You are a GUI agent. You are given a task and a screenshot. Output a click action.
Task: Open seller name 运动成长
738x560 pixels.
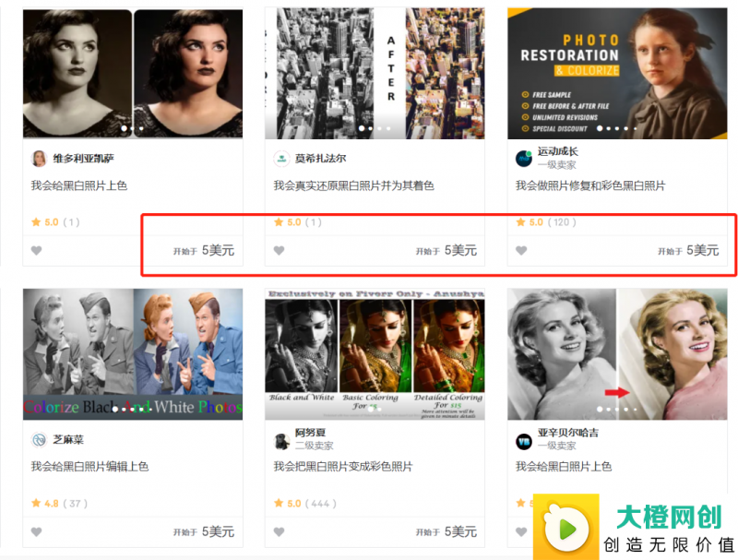[x=558, y=151]
